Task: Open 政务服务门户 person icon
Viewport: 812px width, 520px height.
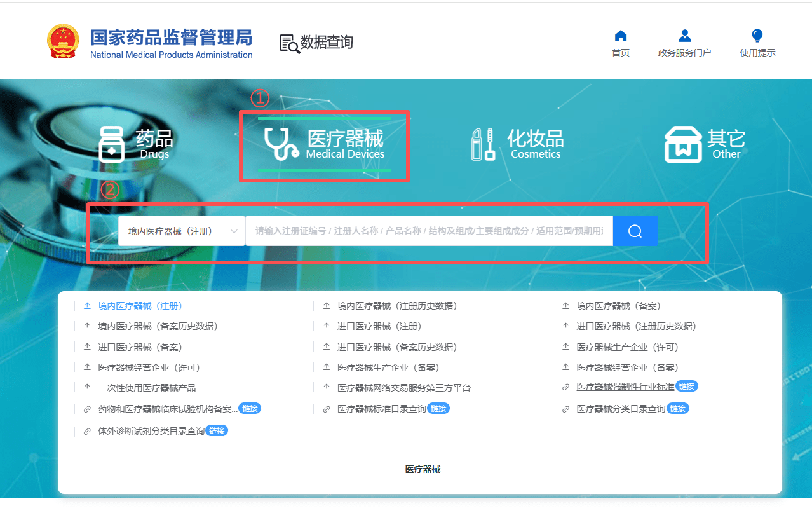Action: 684,36
